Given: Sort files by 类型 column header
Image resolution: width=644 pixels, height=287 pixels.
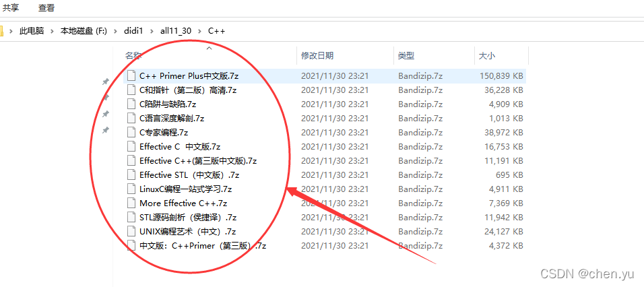Looking at the screenshot, I should tap(406, 56).
